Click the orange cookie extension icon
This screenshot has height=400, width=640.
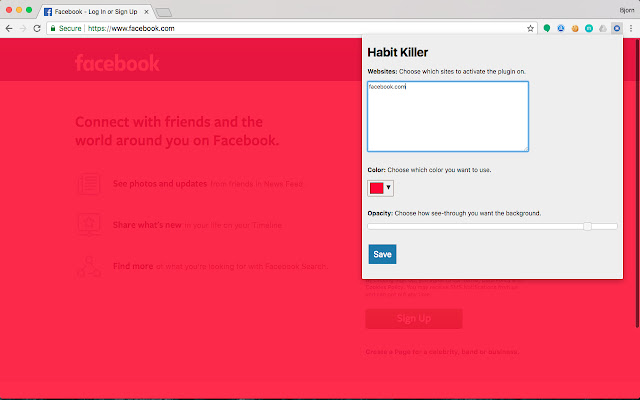click(x=575, y=29)
